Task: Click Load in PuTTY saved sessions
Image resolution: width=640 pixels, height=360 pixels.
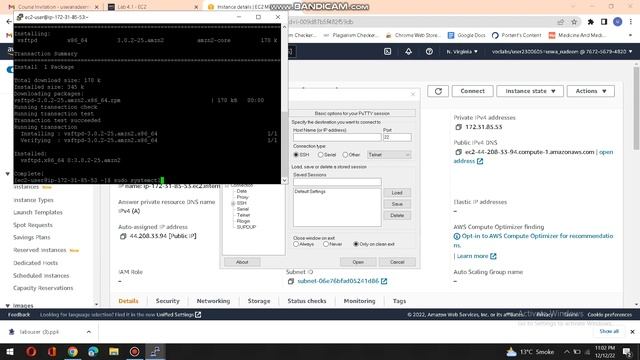Action: pyautogui.click(x=397, y=193)
